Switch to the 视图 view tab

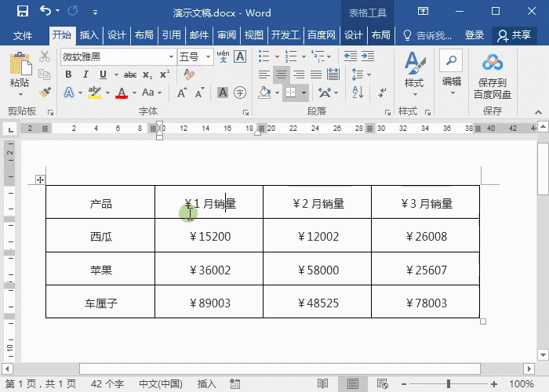(253, 35)
